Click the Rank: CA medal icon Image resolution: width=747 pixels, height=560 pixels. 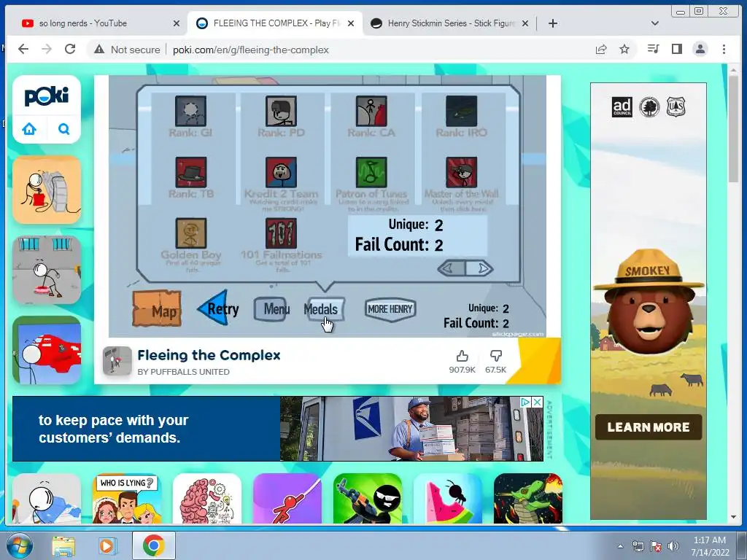tap(371, 111)
